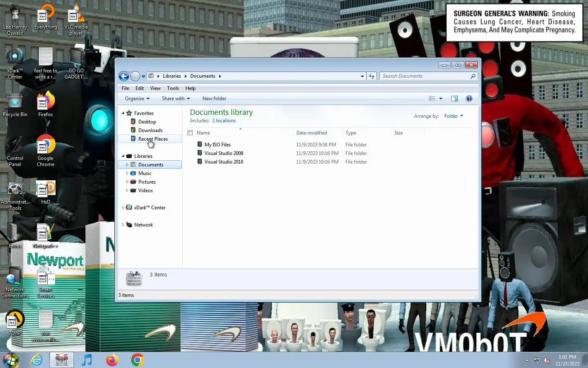Select the My ISO Files folder
The image size is (588, 368).
click(x=218, y=145)
